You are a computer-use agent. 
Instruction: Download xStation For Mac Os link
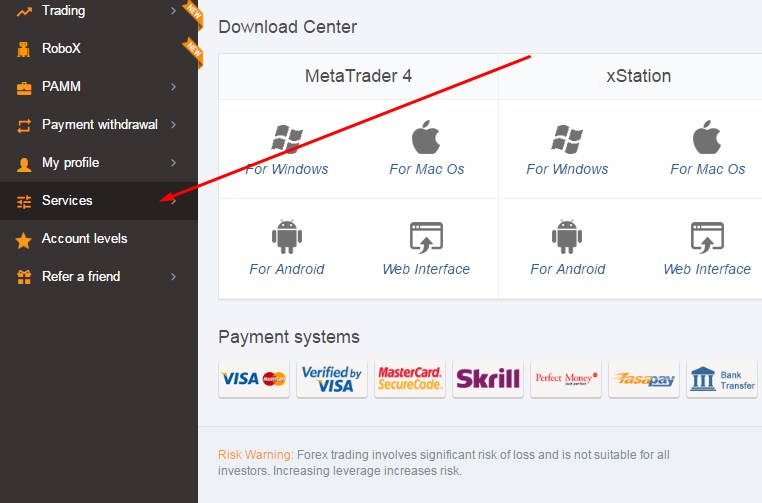708,169
